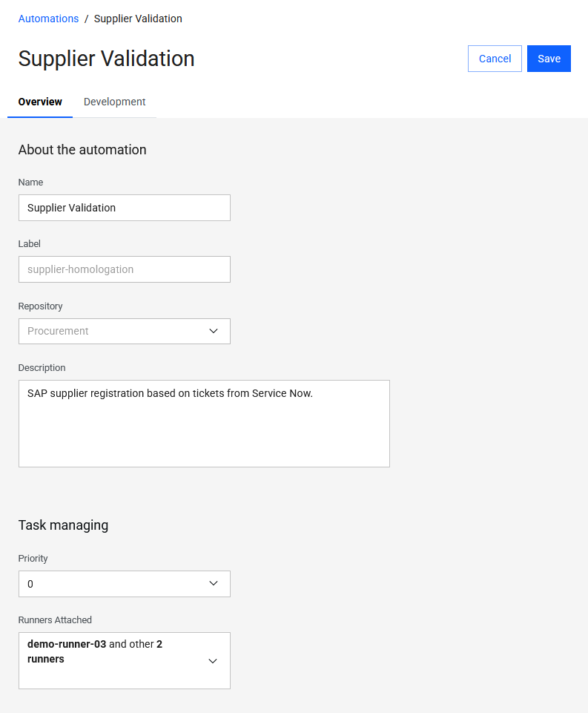Click the Priority dropdown chevron icon

[x=214, y=584]
